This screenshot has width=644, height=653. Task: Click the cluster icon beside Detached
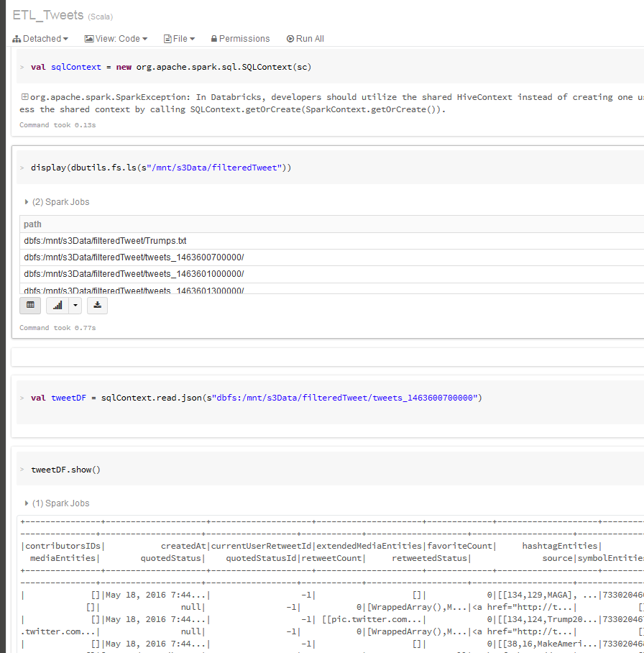pyautogui.click(x=17, y=39)
